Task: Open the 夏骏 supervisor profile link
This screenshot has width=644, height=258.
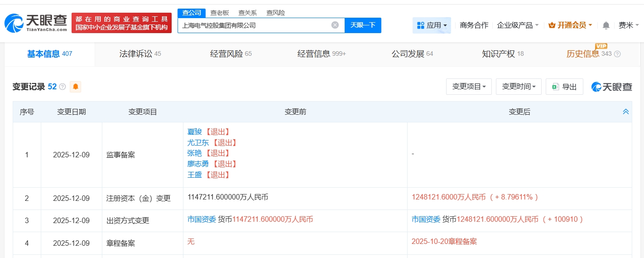Action: tap(194, 131)
